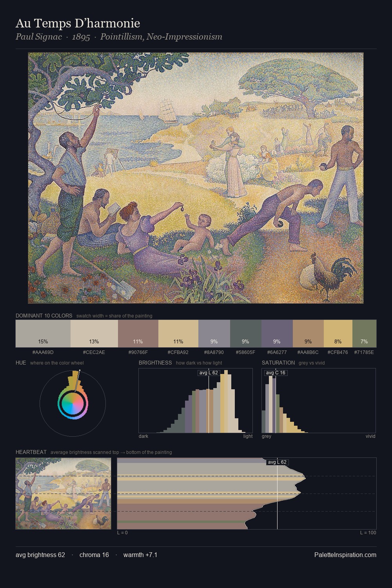The width and height of the screenshot is (392, 588).
Task: Click the title "Au Temps D'harmonie"
Action: point(78,23)
